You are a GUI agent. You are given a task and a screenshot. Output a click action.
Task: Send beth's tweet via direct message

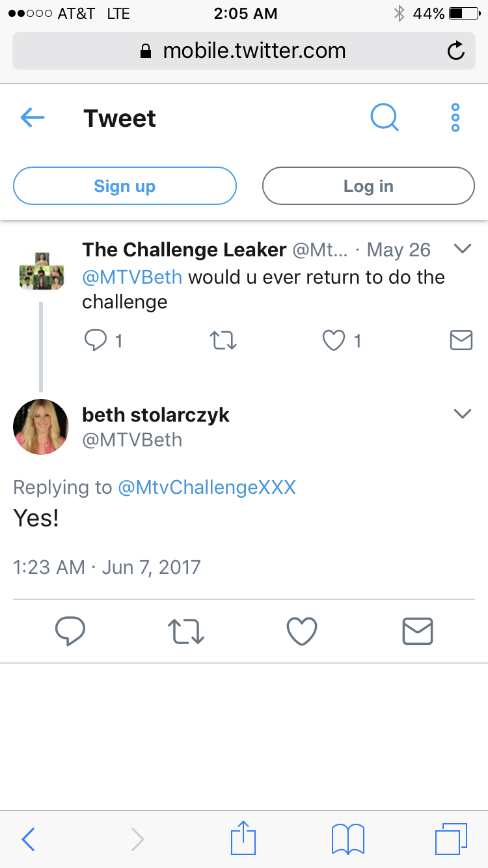tap(417, 631)
